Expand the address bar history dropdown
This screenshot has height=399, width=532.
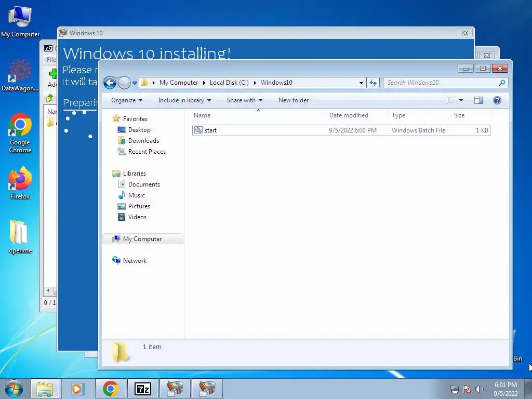pyautogui.click(x=361, y=83)
